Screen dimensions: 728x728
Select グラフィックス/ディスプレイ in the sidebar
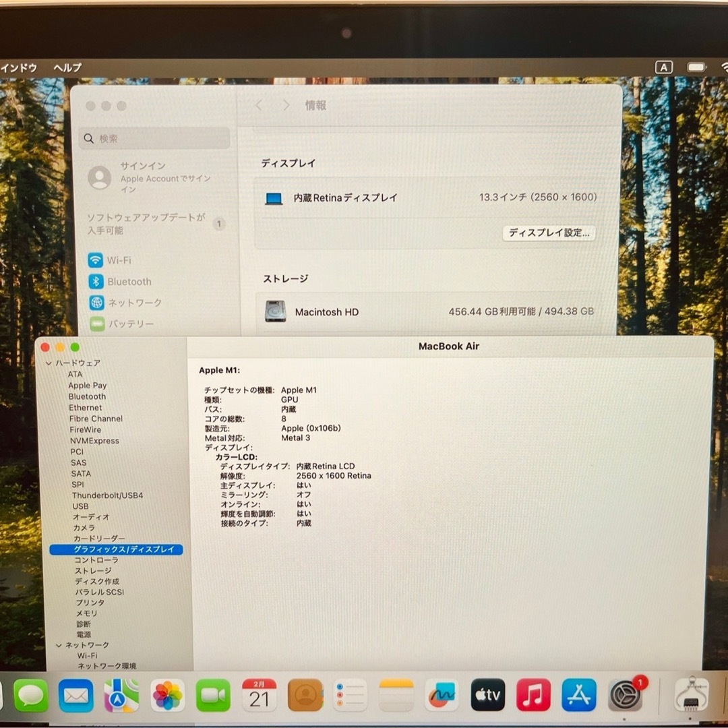click(116, 550)
